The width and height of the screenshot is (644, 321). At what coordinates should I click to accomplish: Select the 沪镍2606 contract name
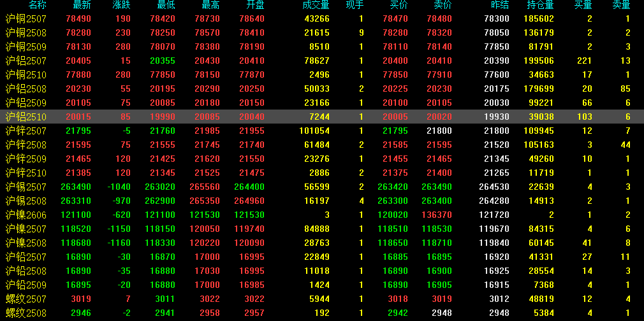[x=26, y=215]
